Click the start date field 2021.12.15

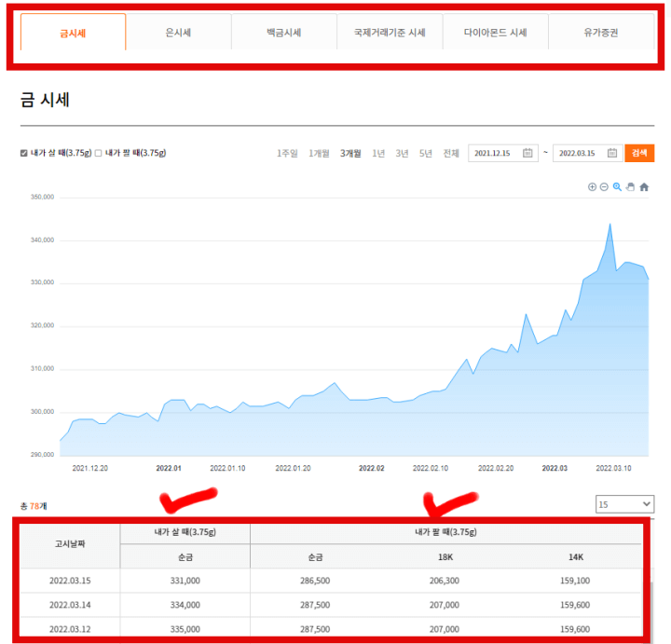(503, 153)
